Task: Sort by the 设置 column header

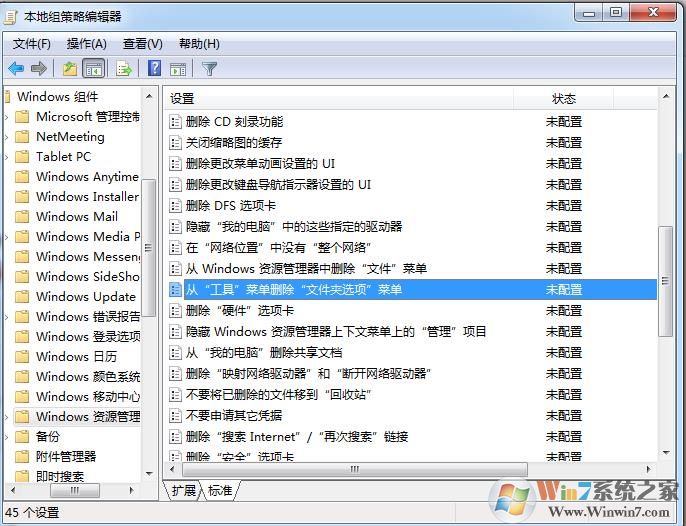Action: pyautogui.click(x=340, y=99)
